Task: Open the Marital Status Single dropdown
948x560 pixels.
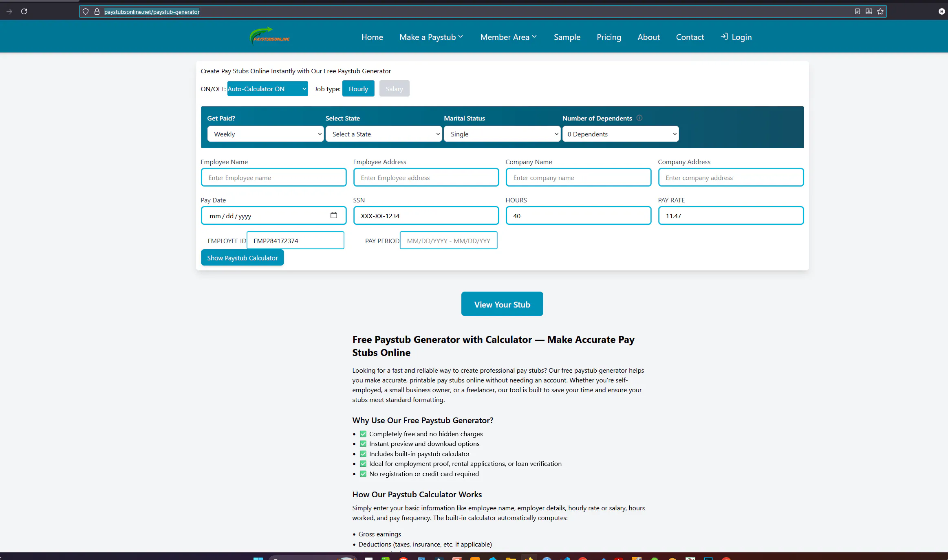Action: (x=502, y=134)
